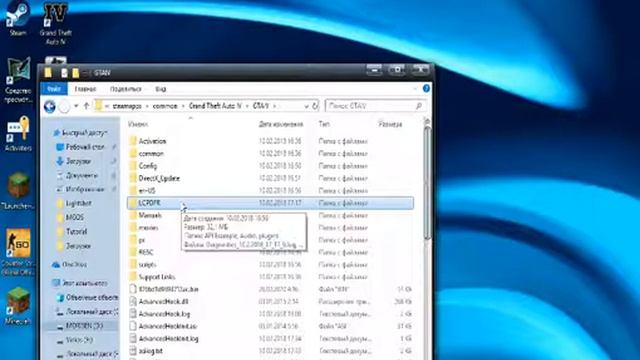Go up one folder level arrow
This screenshot has width=640, height=360.
point(86,106)
